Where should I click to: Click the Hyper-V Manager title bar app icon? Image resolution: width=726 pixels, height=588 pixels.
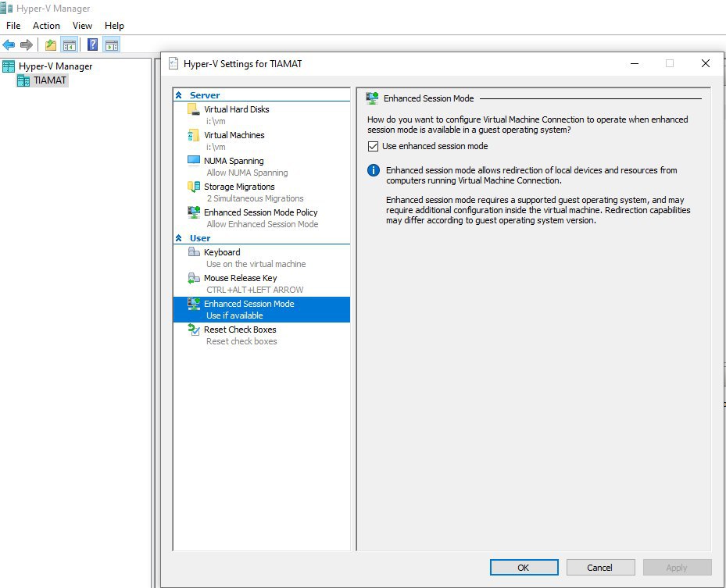point(6,9)
